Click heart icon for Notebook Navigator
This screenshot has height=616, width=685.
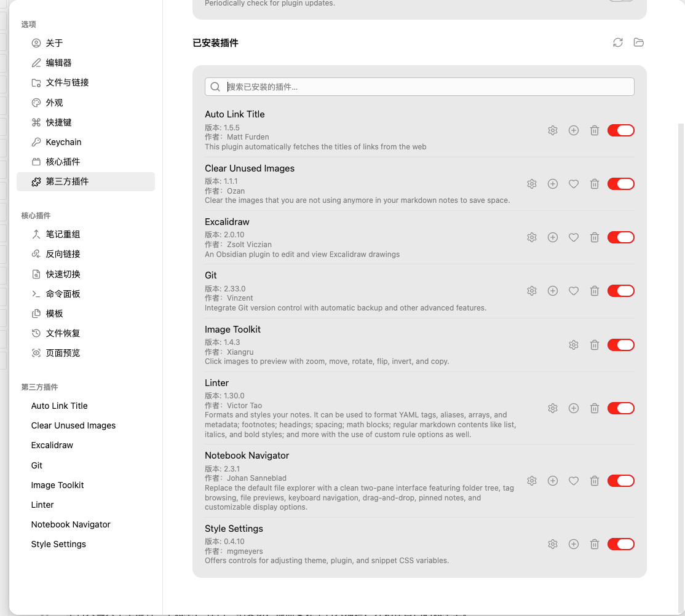574,481
